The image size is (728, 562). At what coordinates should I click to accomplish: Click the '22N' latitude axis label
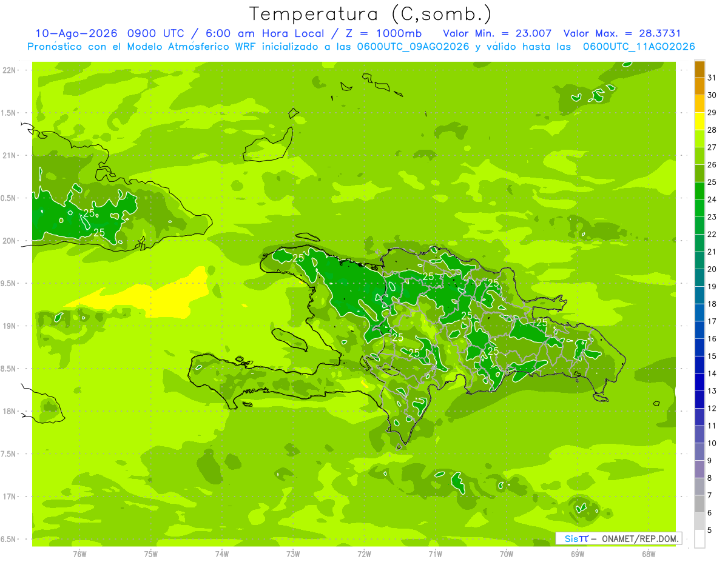(10, 70)
